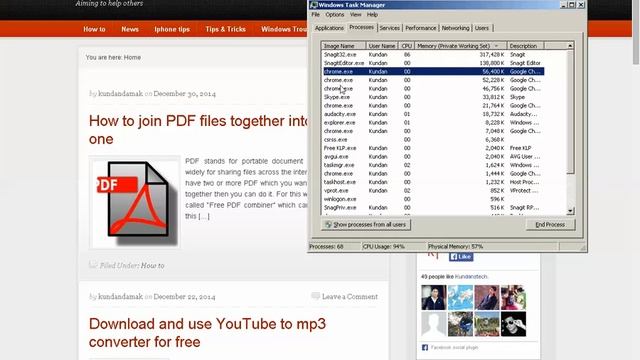
Task: Click the process list scroll up arrow
Action: point(570,46)
